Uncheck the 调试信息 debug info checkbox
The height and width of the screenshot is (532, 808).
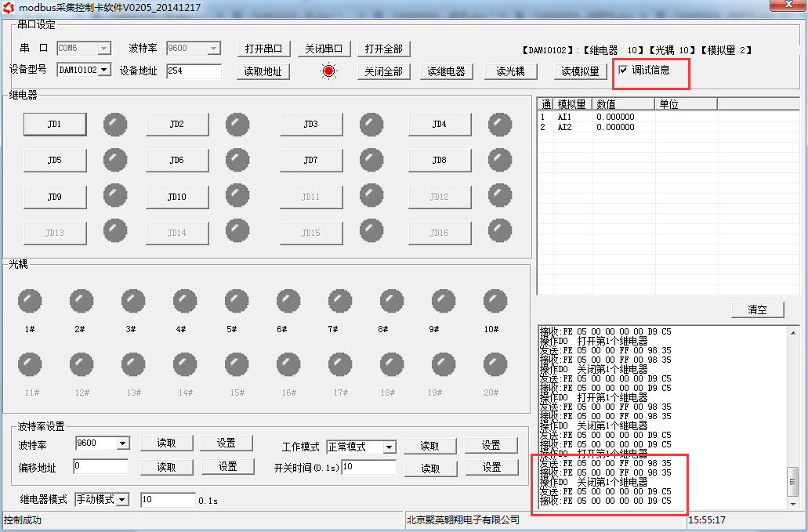(624, 70)
